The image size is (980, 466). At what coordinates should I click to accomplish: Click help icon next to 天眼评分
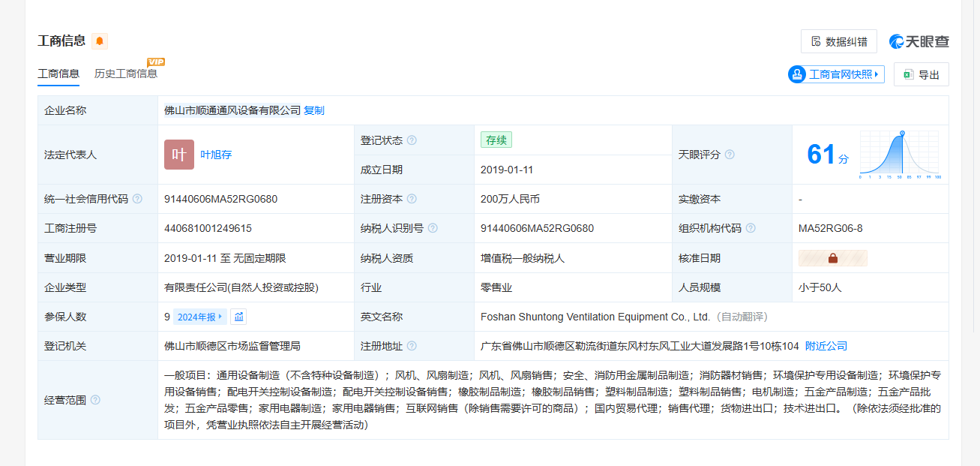730,155
